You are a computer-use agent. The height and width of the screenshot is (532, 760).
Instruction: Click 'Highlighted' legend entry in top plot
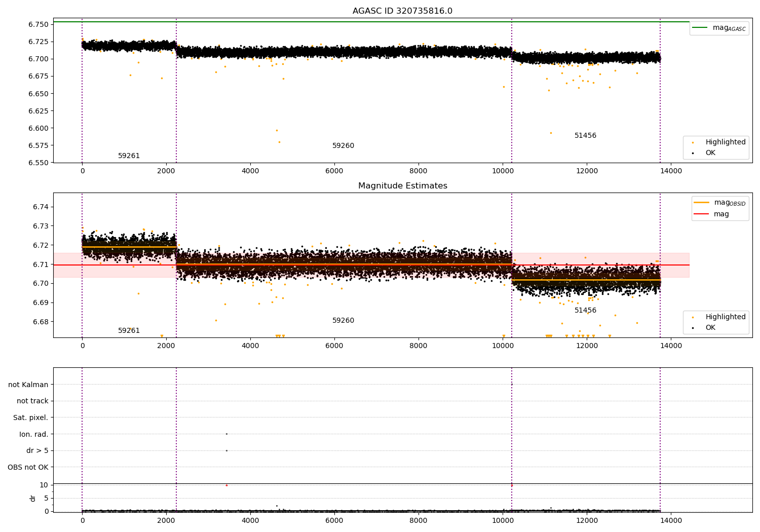tap(719, 142)
